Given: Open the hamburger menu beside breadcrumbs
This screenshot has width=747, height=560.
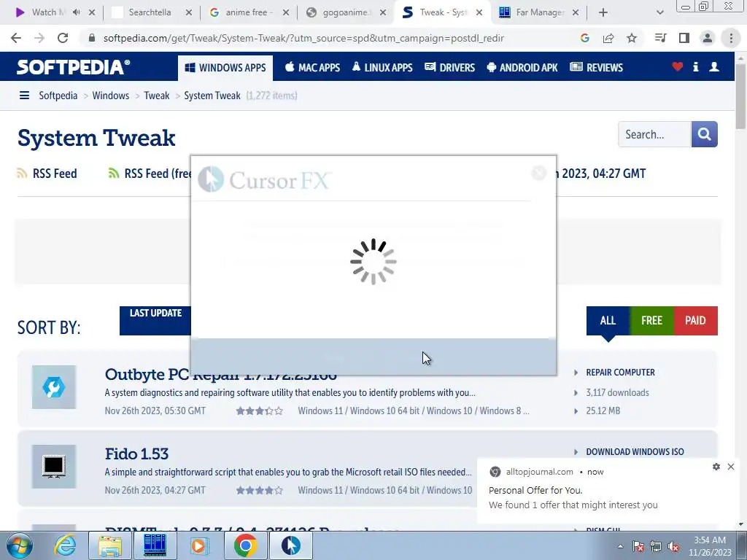Looking at the screenshot, I should pyautogui.click(x=24, y=96).
